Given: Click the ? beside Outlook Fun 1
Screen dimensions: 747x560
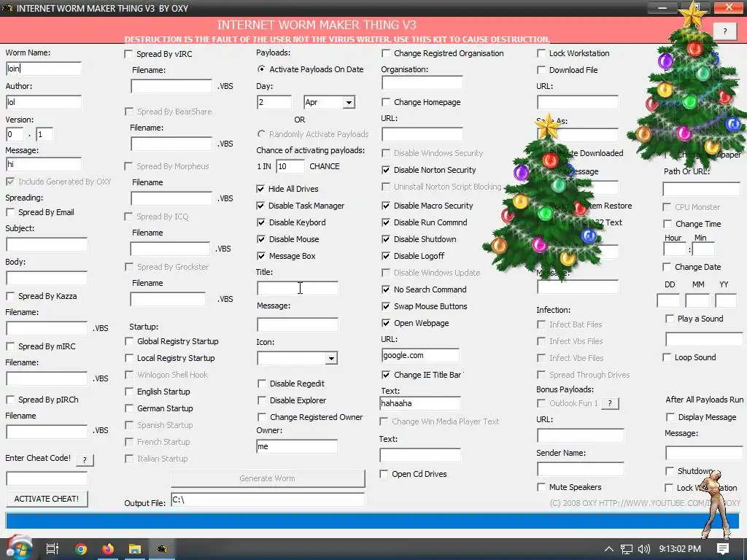Looking at the screenshot, I should point(610,403).
